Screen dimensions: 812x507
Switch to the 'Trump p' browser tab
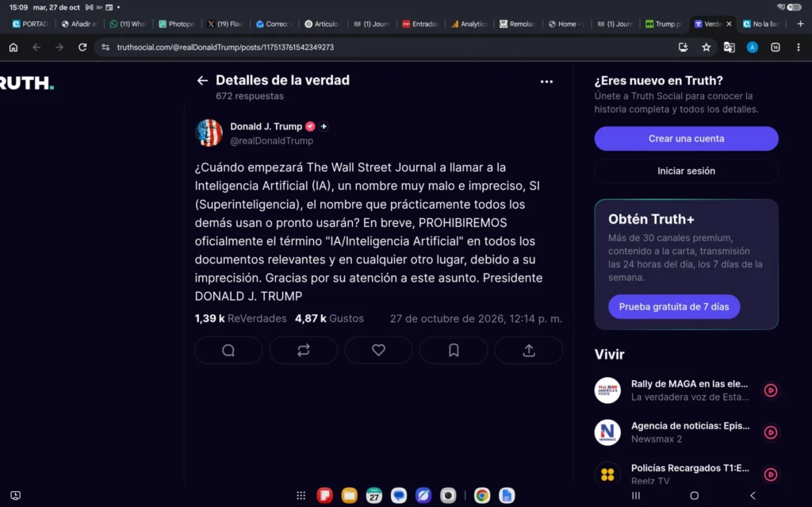[663, 24]
